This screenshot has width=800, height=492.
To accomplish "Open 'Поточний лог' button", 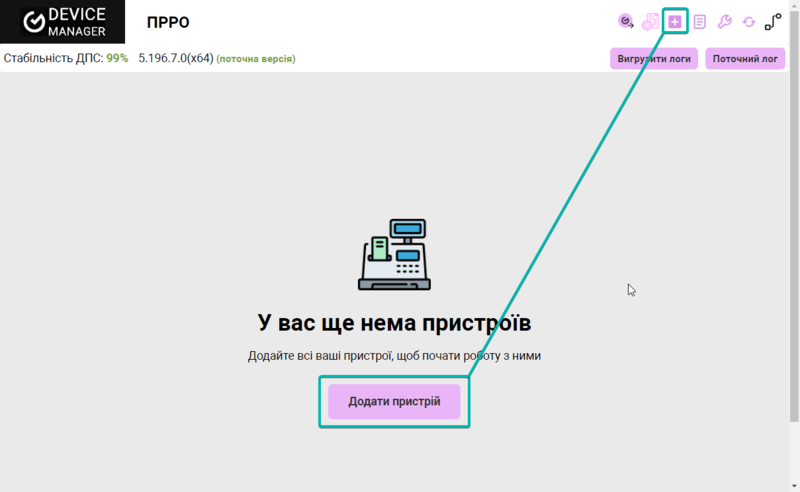I will click(x=745, y=58).
